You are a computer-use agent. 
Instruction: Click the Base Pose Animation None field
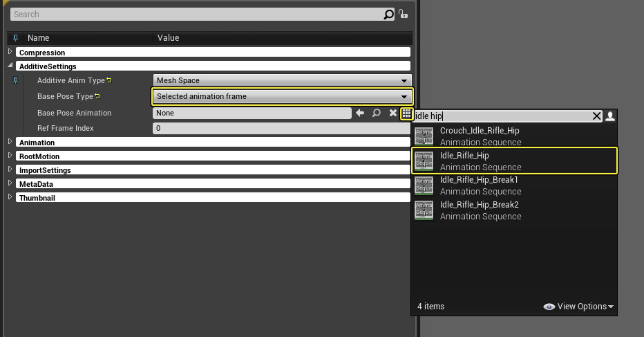(252, 113)
